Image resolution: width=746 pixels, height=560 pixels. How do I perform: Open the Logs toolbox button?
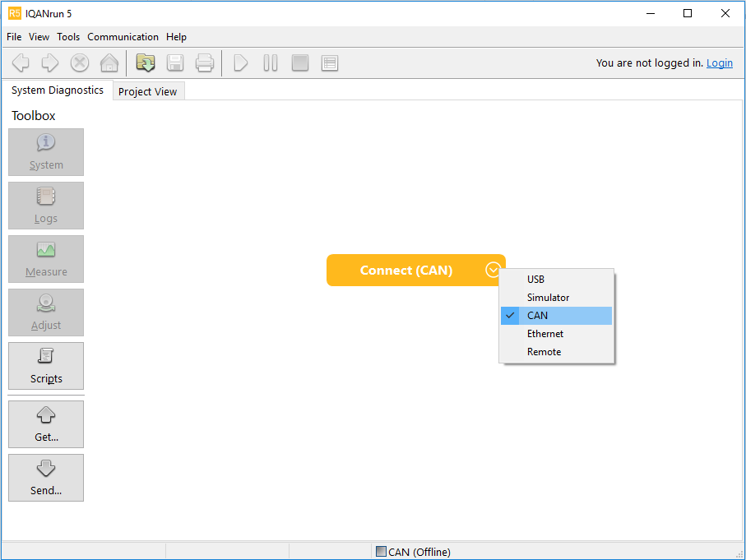click(46, 206)
